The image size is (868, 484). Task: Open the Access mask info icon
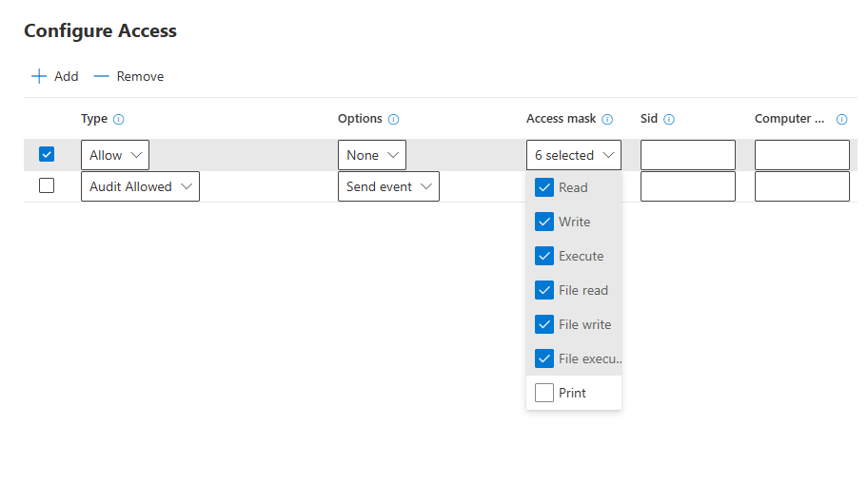pos(607,119)
